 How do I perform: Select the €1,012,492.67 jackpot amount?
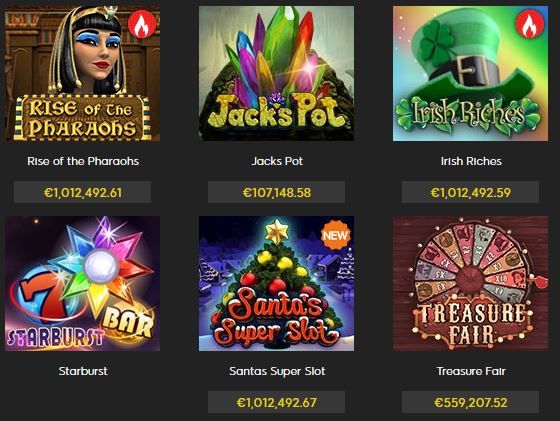coord(276,402)
